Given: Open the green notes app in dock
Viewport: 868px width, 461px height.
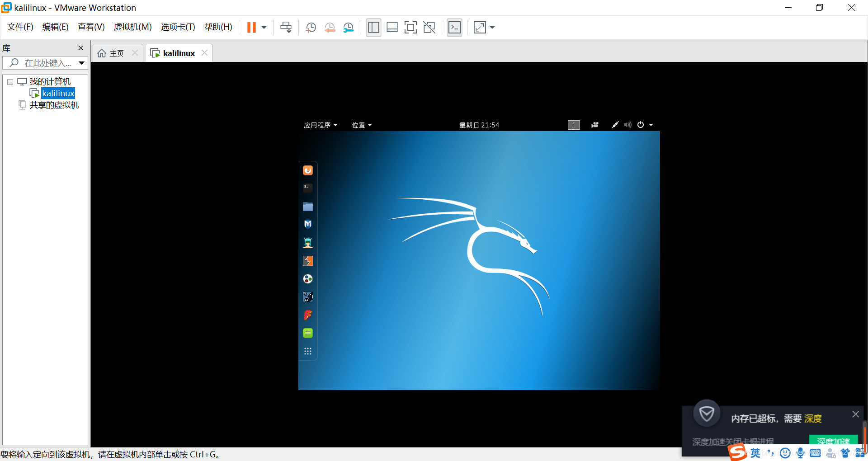Looking at the screenshot, I should [308, 333].
